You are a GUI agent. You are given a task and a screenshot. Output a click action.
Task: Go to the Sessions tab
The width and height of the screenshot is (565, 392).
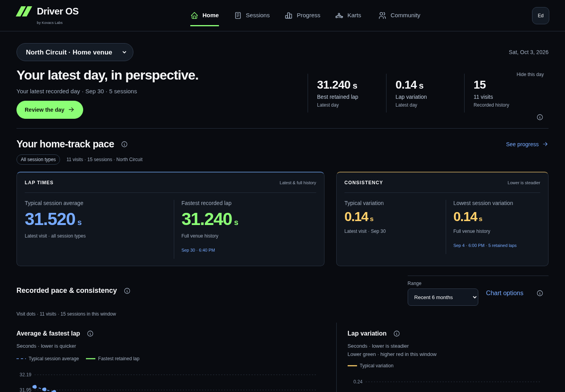coord(252,15)
